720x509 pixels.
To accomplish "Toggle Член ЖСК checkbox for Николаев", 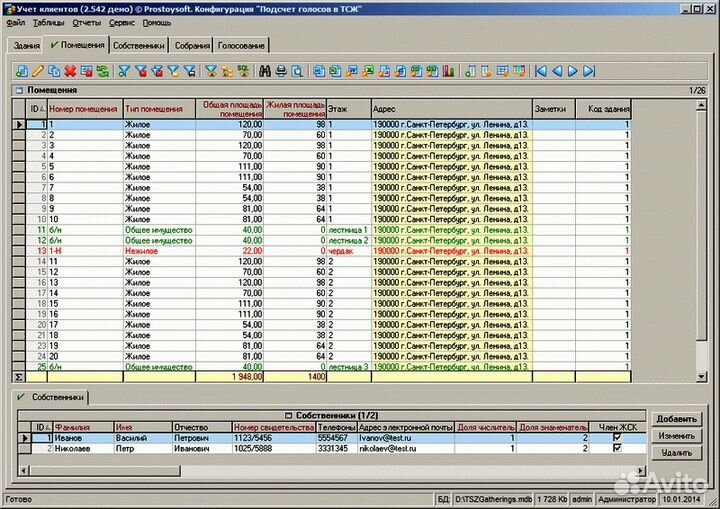I will [x=616, y=448].
